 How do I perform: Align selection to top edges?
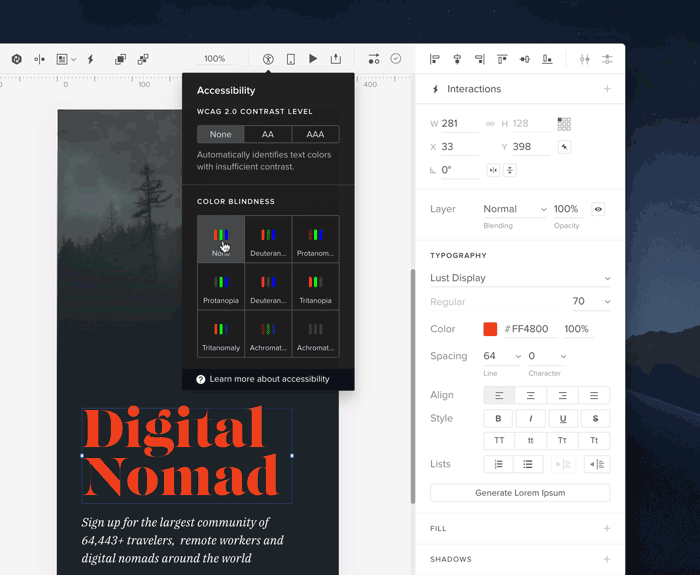(x=502, y=59)
